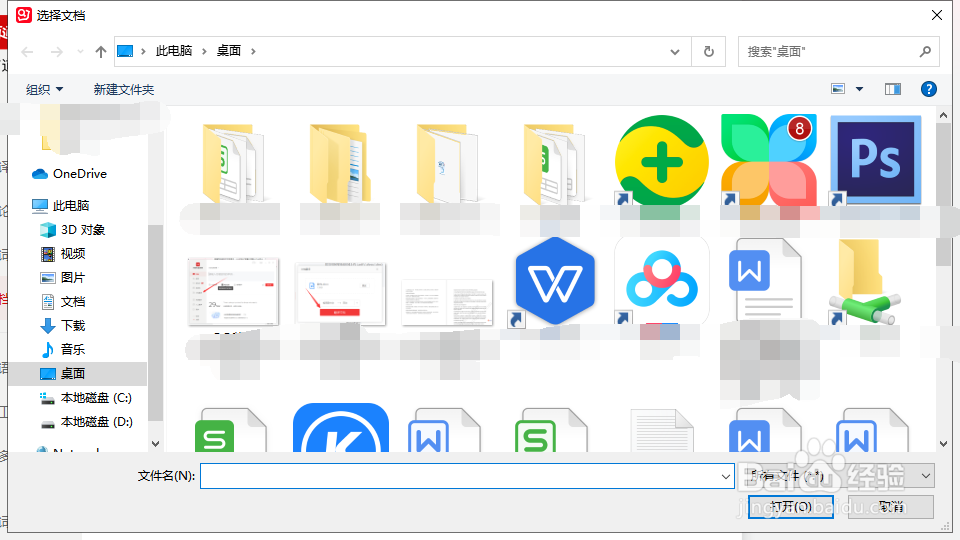Select screenshot thumbnail with red button
The height and width of the screenshot is (540, 960).
[x=340, y=293]
